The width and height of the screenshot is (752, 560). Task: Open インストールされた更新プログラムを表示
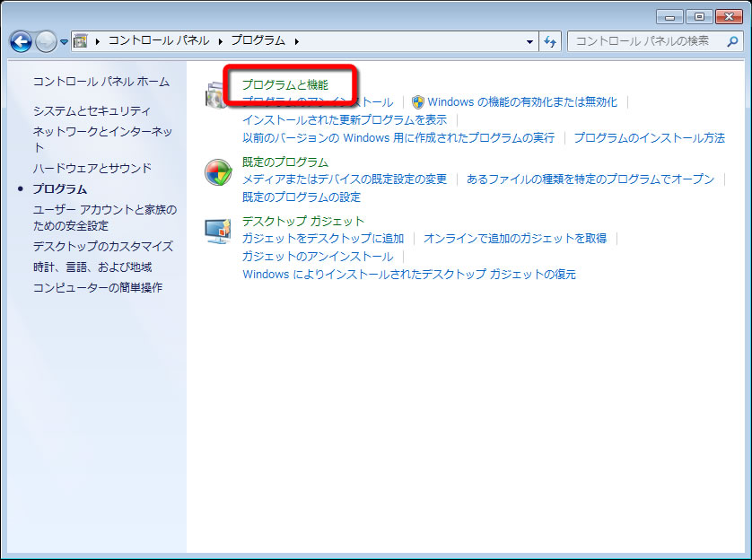pyautogui.click(x=345, y=120)
